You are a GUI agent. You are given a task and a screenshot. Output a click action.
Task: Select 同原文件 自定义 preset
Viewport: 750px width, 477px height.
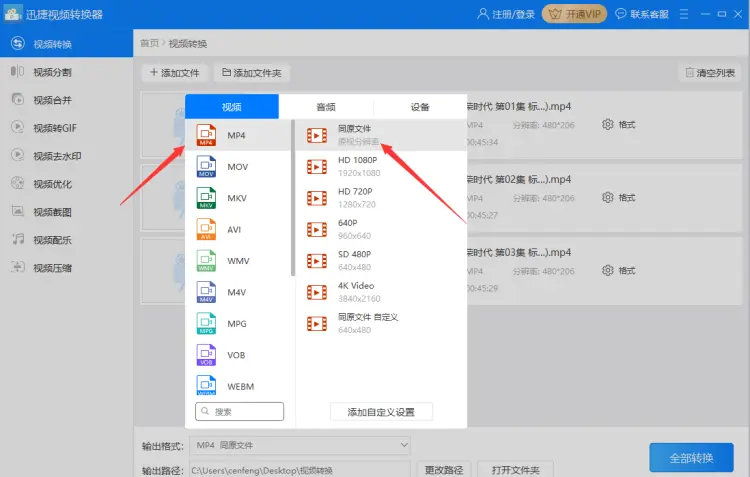click(381, 323)
